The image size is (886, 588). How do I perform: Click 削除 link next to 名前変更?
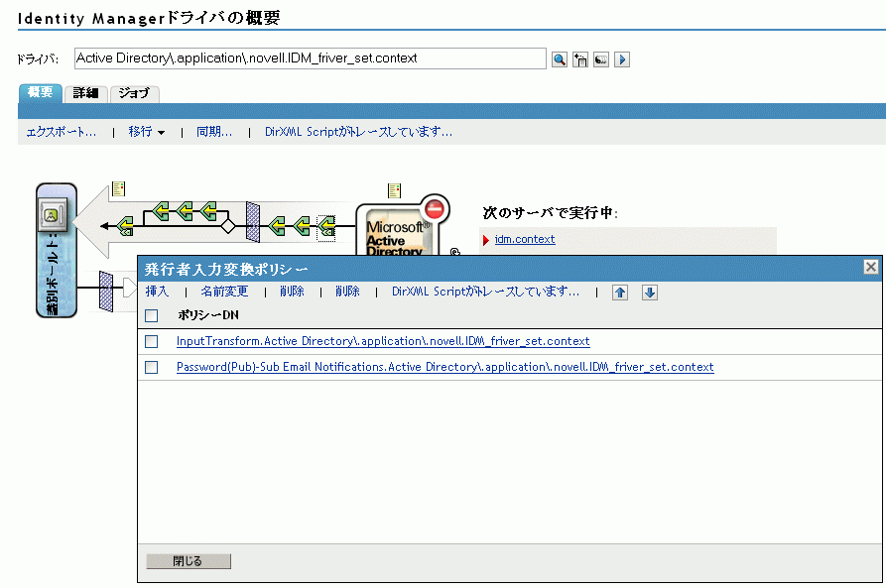click(292, 292)
